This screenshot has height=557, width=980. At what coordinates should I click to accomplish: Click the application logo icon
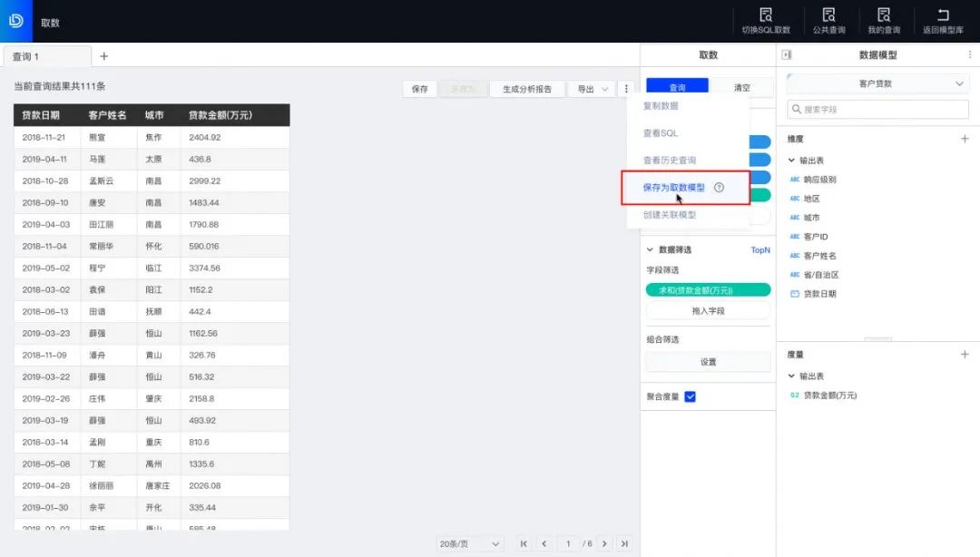point(16,21)
